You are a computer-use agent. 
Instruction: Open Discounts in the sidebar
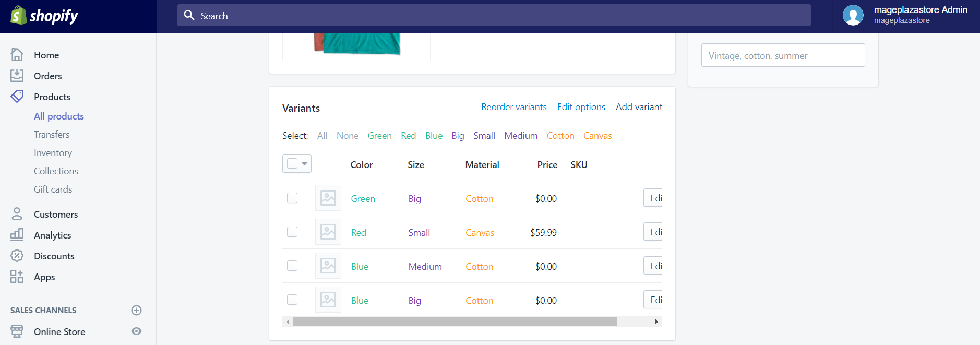(54, 256)
